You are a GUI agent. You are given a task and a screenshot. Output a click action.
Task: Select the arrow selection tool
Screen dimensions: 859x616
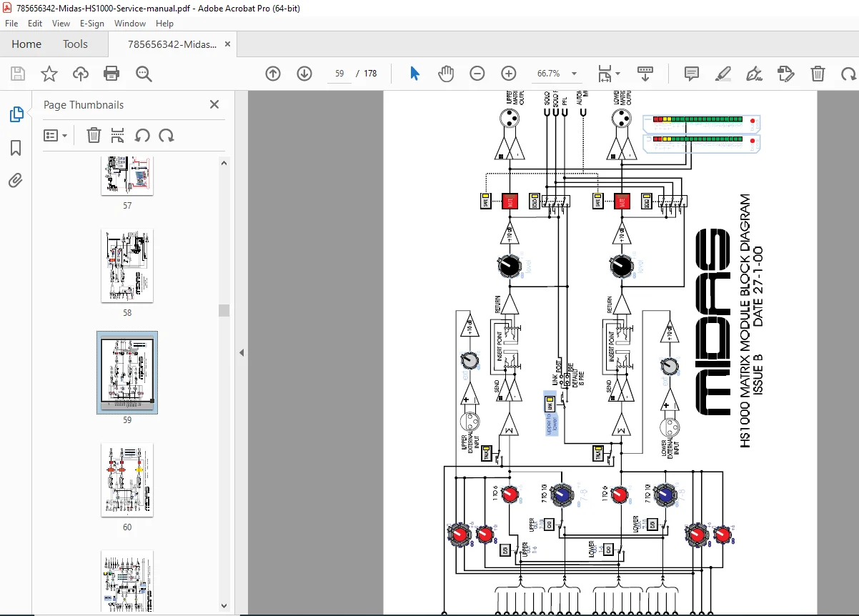pyautogui.click(x=414, y=74)
